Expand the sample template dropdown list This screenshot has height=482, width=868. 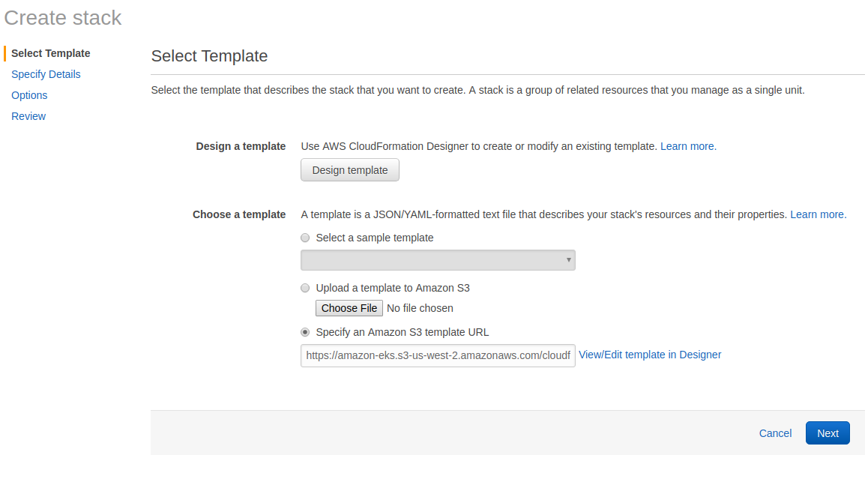tap(438, 260)
